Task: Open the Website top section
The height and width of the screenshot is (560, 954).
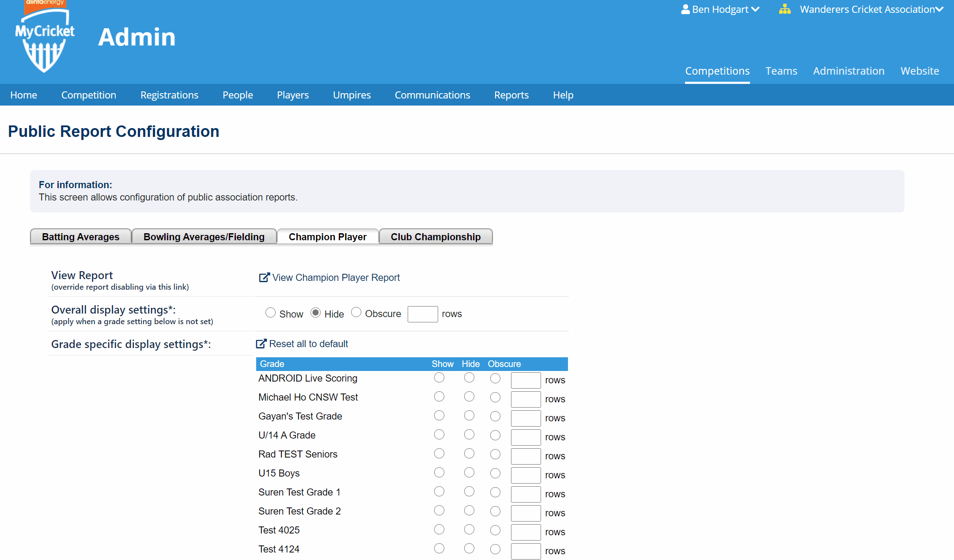Action: coord(920,71)
